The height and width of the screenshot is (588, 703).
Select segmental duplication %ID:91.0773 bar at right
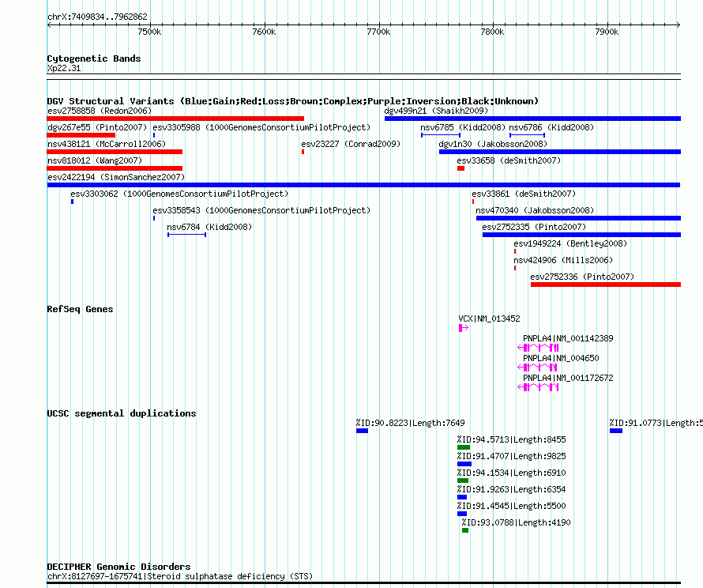[616, 431]
